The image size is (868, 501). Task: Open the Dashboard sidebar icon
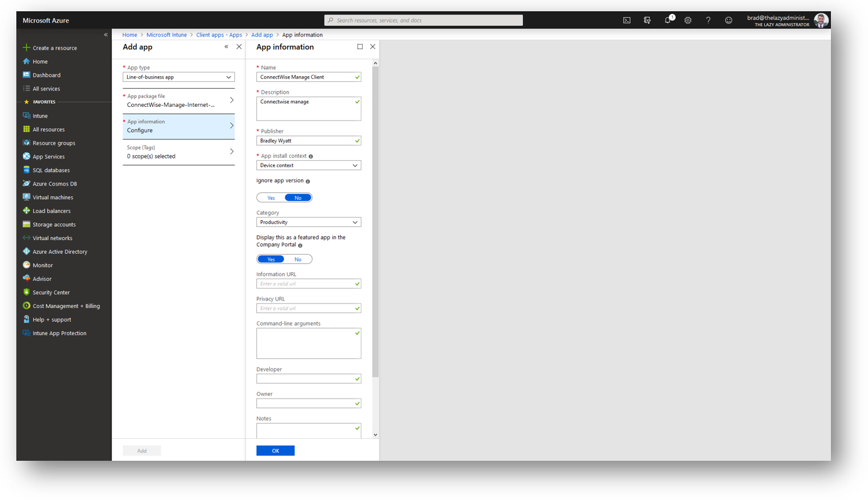click(26, 75)
